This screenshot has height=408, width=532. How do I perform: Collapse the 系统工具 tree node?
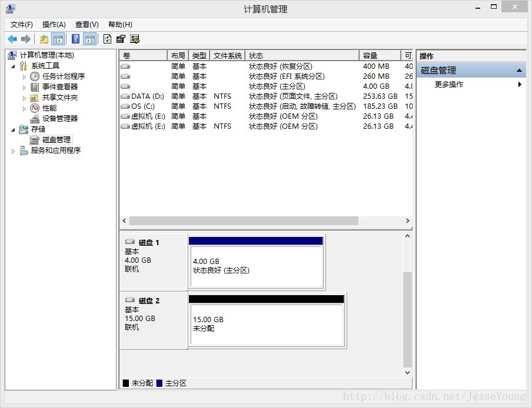[13, 66]
